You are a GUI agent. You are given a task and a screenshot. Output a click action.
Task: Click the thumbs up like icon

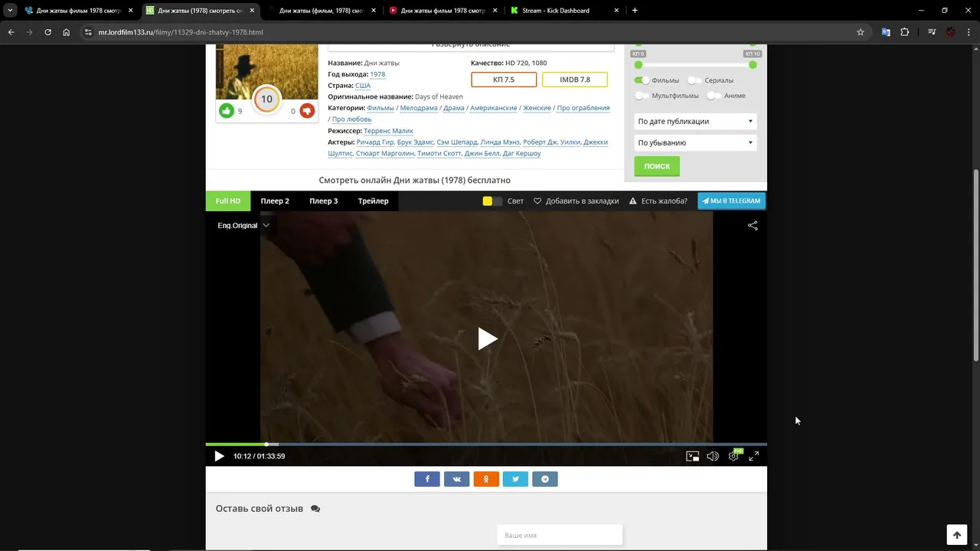(x=227, y=111)
